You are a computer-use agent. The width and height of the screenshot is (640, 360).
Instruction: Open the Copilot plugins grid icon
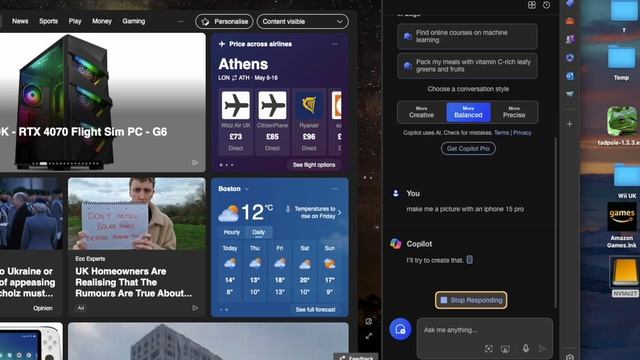click(531, 5)
